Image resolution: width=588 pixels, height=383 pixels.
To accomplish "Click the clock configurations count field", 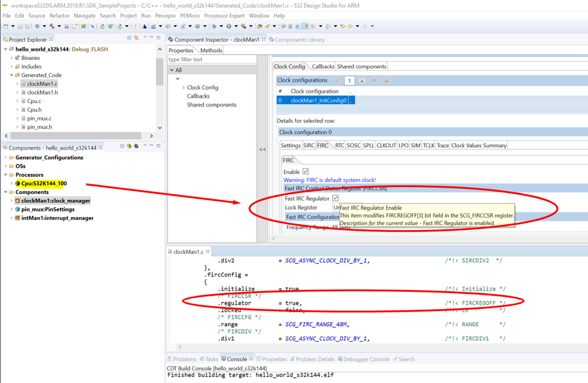I will [x=350, y=81].
